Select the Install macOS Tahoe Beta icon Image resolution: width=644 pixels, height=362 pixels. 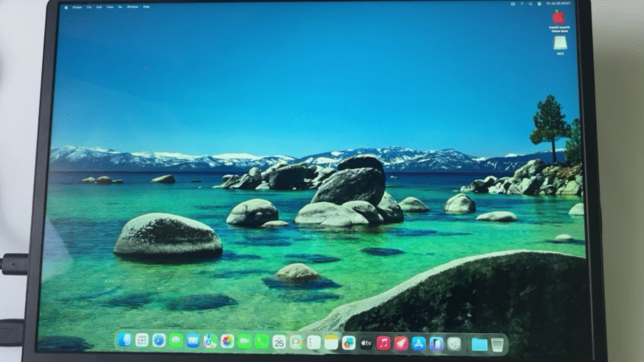click(x=558, y=19)
